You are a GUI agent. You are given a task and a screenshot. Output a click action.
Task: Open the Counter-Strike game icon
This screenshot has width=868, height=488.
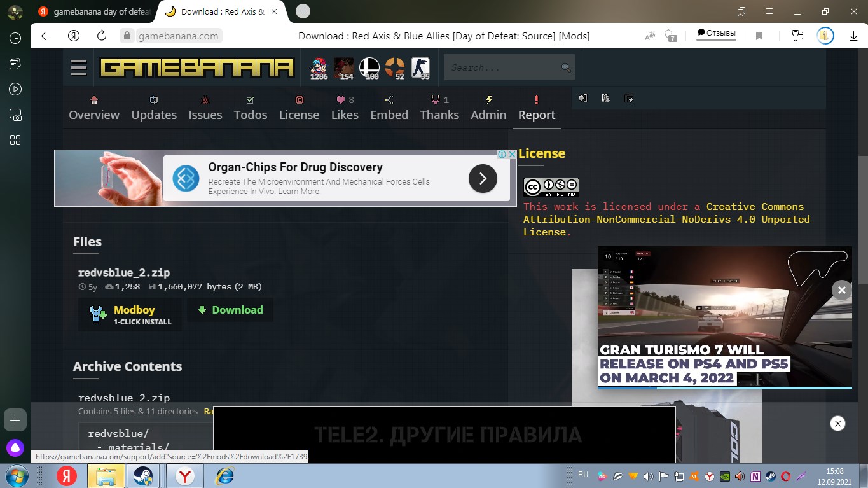(420, 67)
